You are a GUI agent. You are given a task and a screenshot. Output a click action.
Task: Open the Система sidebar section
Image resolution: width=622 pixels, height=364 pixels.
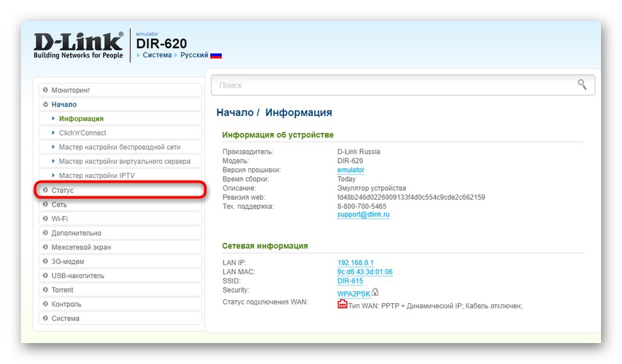point(120,319)
